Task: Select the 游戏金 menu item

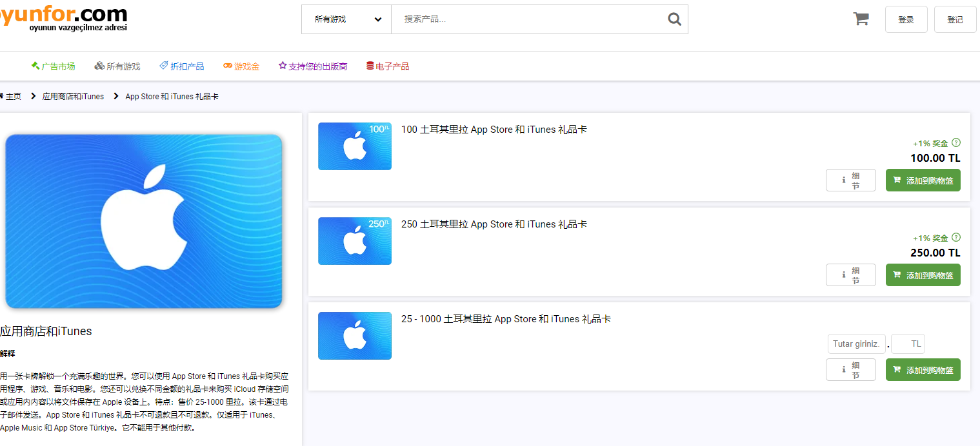Action: pos(241,66)
